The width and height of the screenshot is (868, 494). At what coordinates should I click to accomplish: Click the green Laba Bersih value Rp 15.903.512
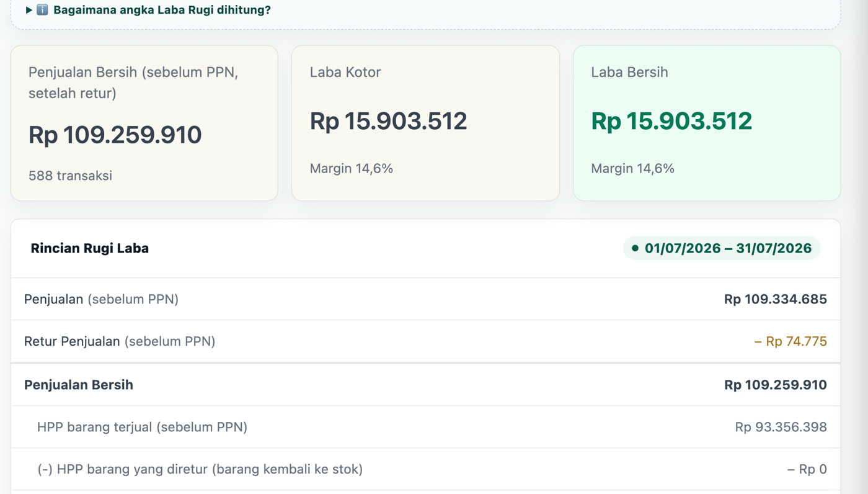(671, 120)
